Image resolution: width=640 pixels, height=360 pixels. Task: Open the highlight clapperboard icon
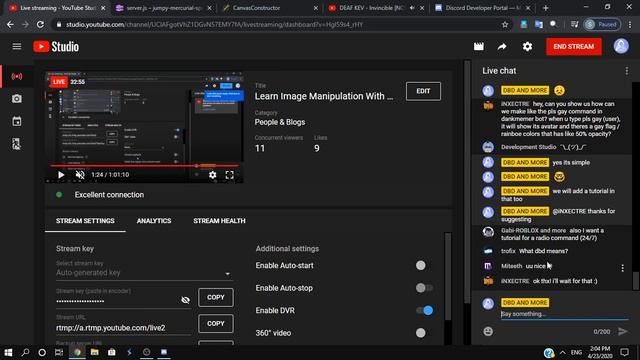tap(479, 47)
